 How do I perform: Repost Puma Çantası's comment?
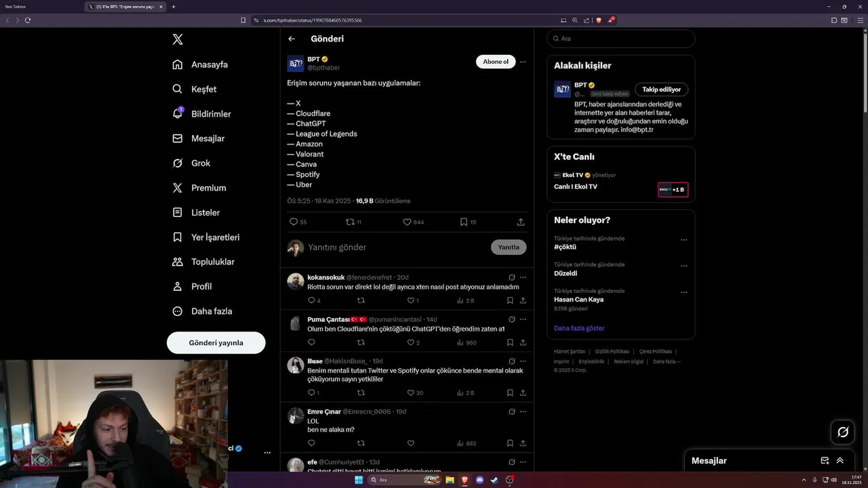pos(361,342)
